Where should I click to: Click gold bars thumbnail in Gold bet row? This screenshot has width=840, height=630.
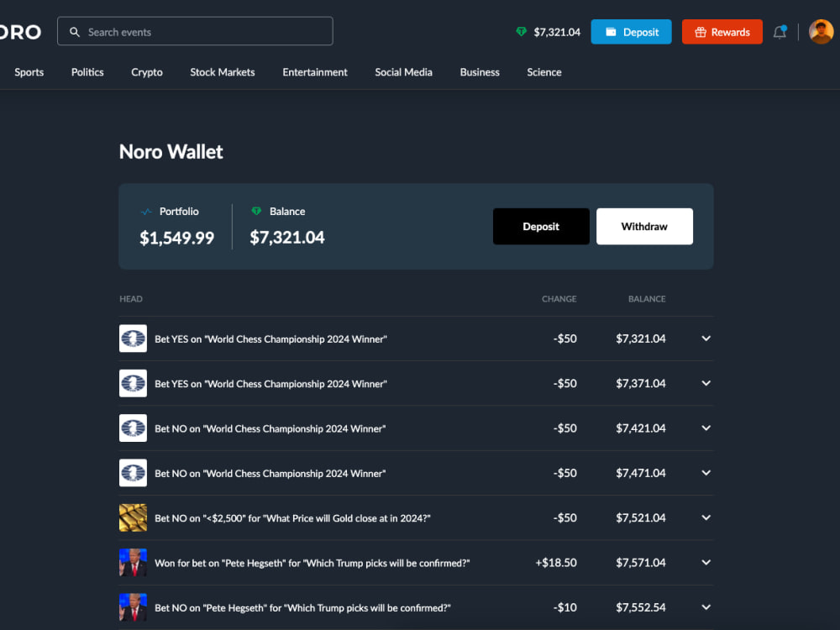pyautogui.click(x=133, y=518)
